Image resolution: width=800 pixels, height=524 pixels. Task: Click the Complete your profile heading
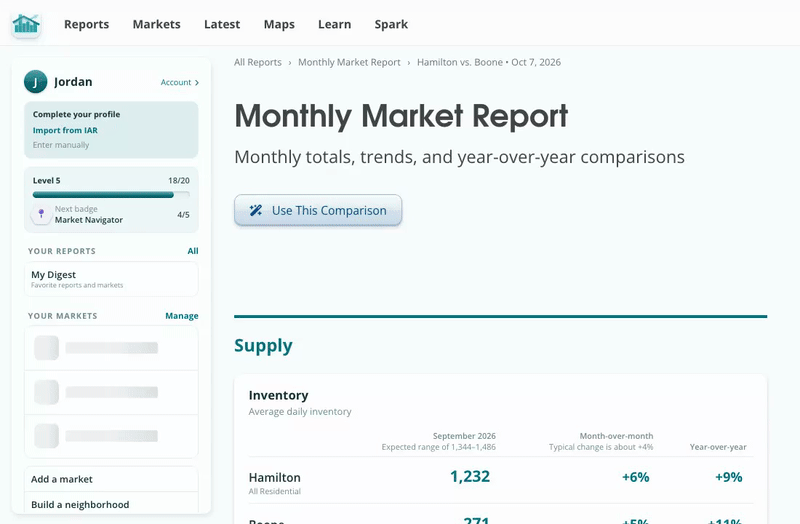coord(77,114)
